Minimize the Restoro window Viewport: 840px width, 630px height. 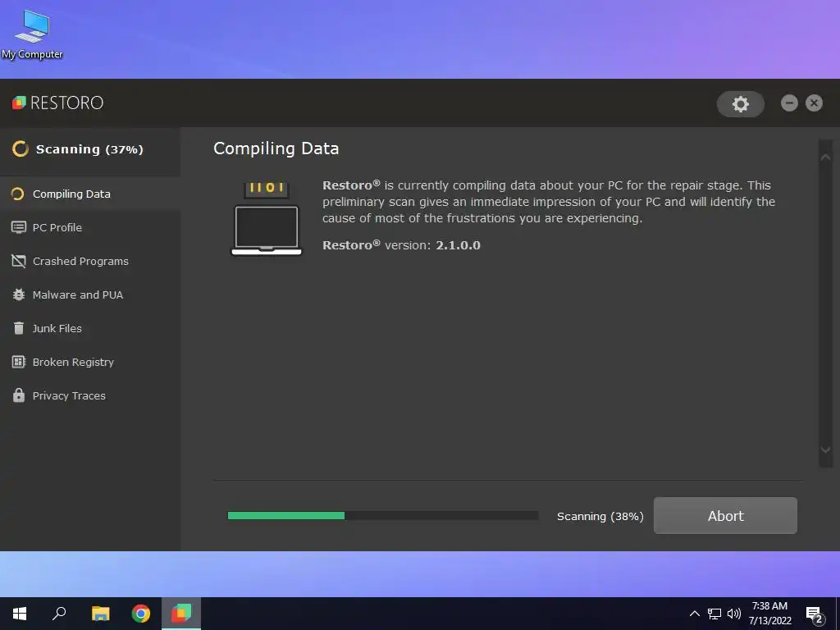click(x=789, y=103)
